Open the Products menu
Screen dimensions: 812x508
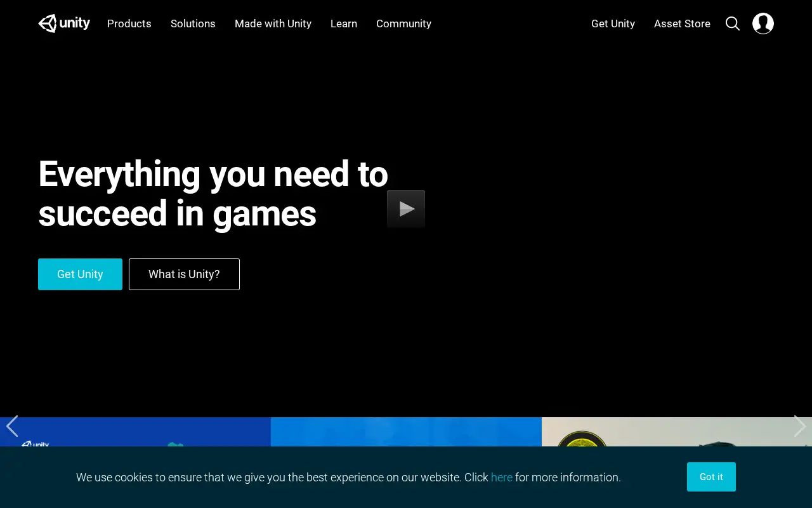click(x=129, y=23)
